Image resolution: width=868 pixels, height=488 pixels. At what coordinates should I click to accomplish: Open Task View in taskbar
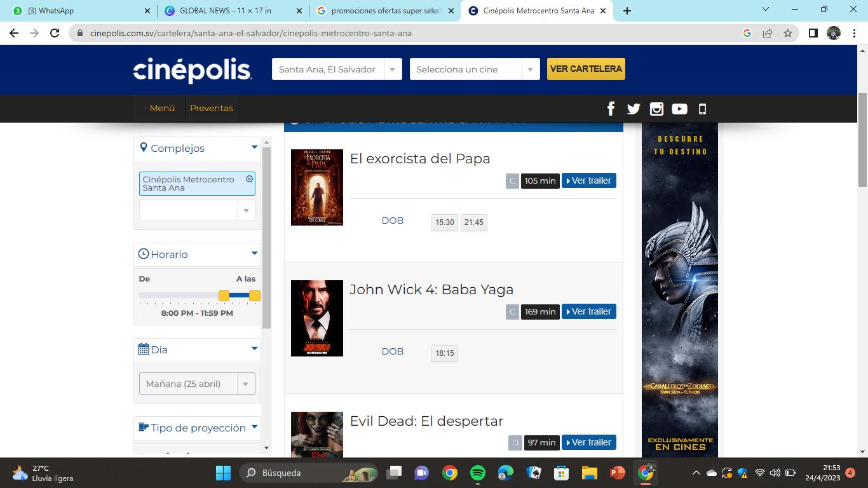[394, 473]
